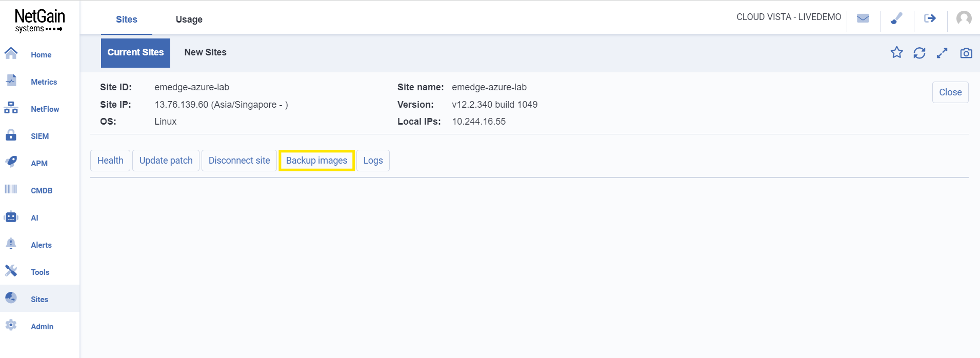Open AI from sidebar menu

tap(34, 218)
